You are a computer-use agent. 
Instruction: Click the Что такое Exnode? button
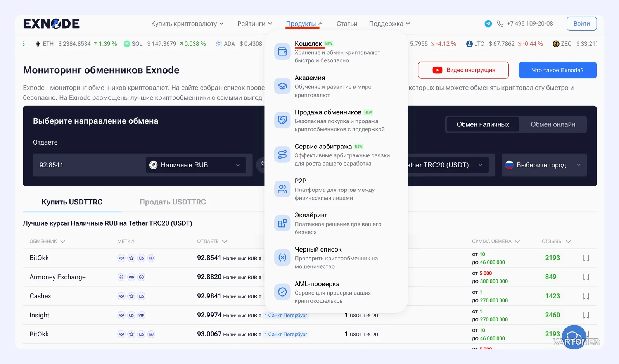(557, 70)
